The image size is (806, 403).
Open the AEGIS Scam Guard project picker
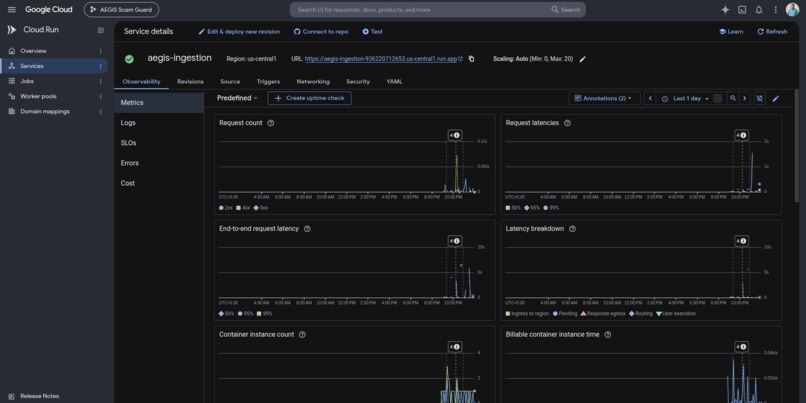pyautogui.click(x=121, y=10)
